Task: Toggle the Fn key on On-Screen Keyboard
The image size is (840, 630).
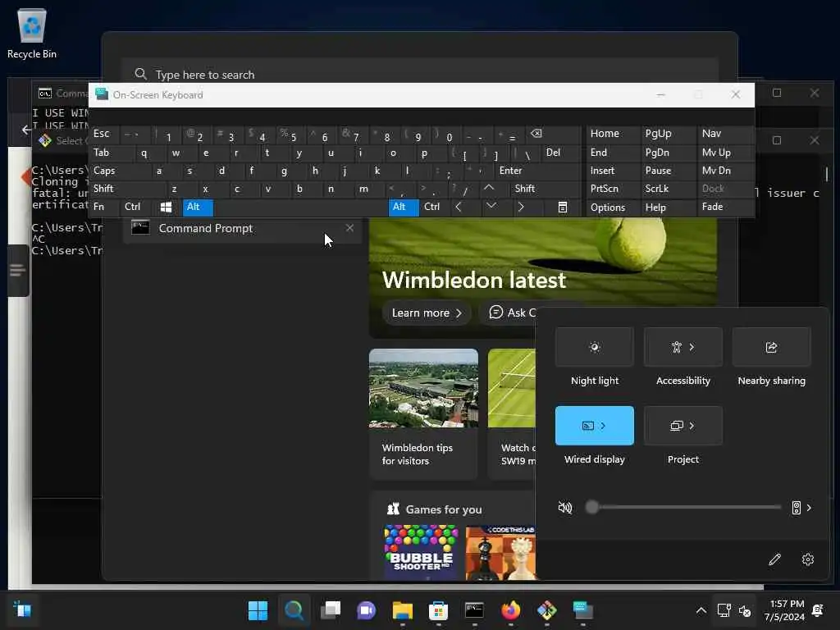Action: pos(103,207)
